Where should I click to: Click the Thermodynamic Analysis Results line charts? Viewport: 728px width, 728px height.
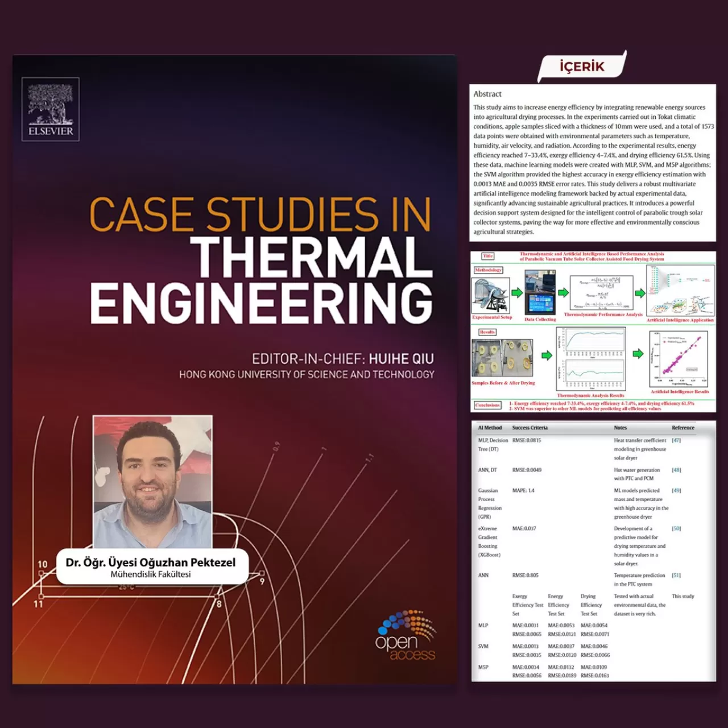click(590, 359)
